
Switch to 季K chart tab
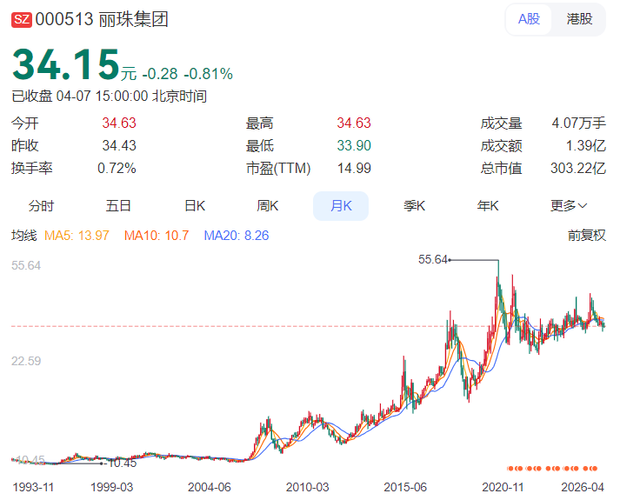point(414,206)
